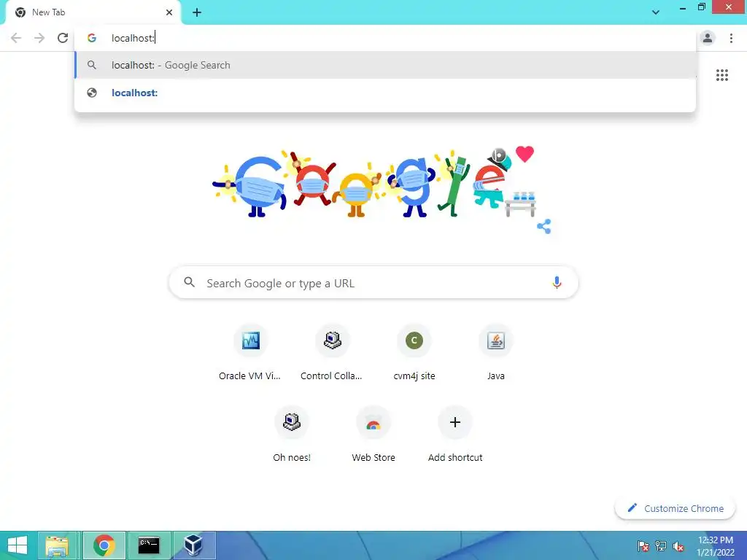The width and height of the screenshot is (747, 560).
Task: Click the network tray icon
Action: click(x=661, y=546)
